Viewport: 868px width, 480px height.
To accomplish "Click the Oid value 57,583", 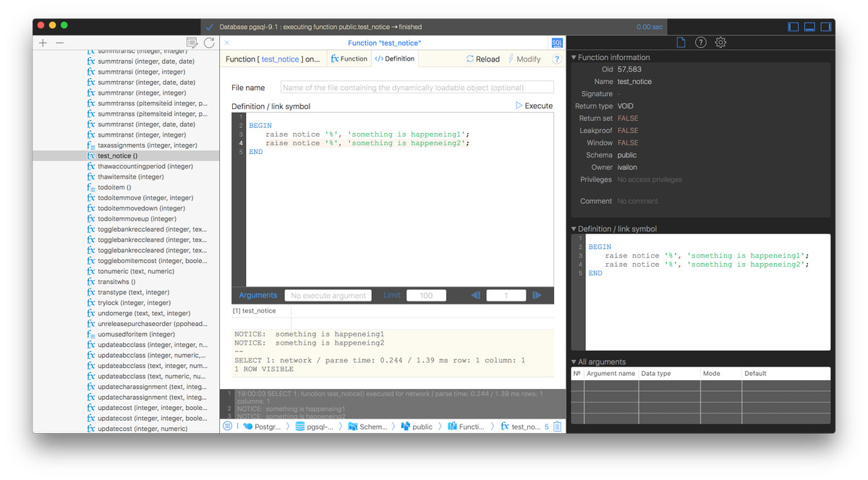I will point(629,69).
